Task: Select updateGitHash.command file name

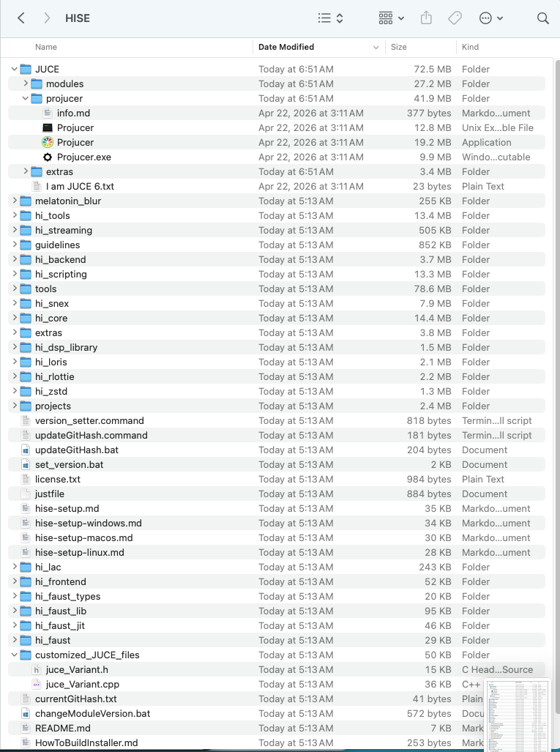Action: [91, 435]
